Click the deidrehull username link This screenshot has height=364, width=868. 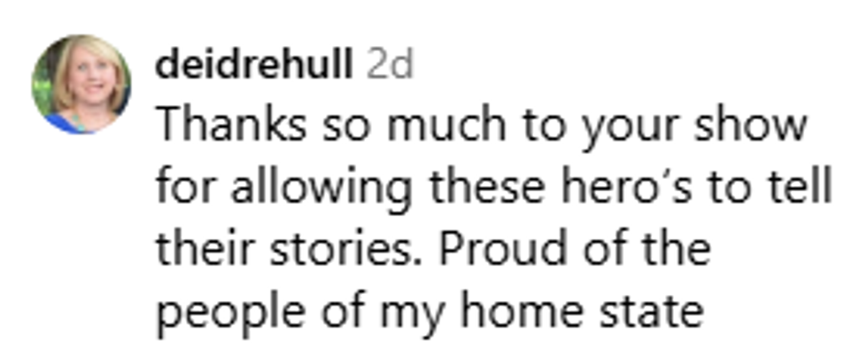coord(253,65)
